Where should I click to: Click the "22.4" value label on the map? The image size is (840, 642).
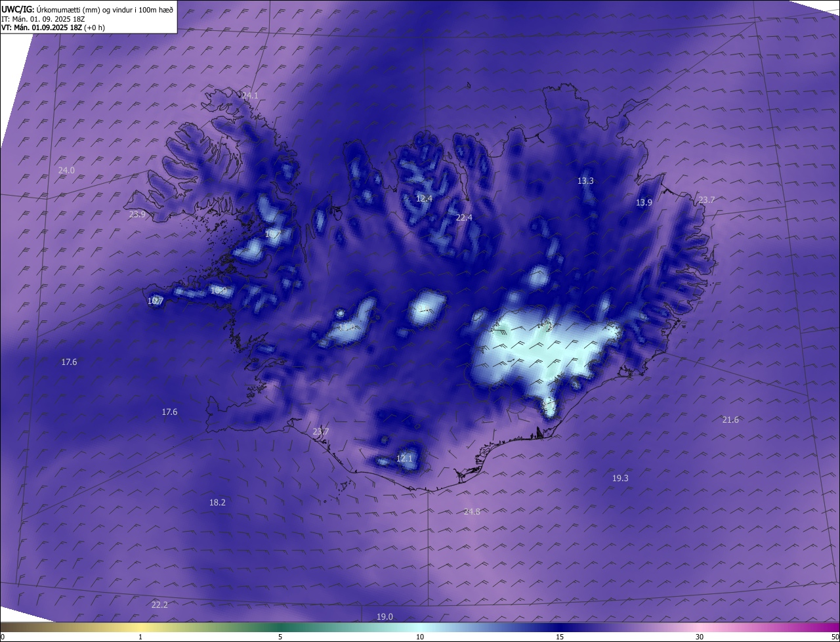pos(464,217)
